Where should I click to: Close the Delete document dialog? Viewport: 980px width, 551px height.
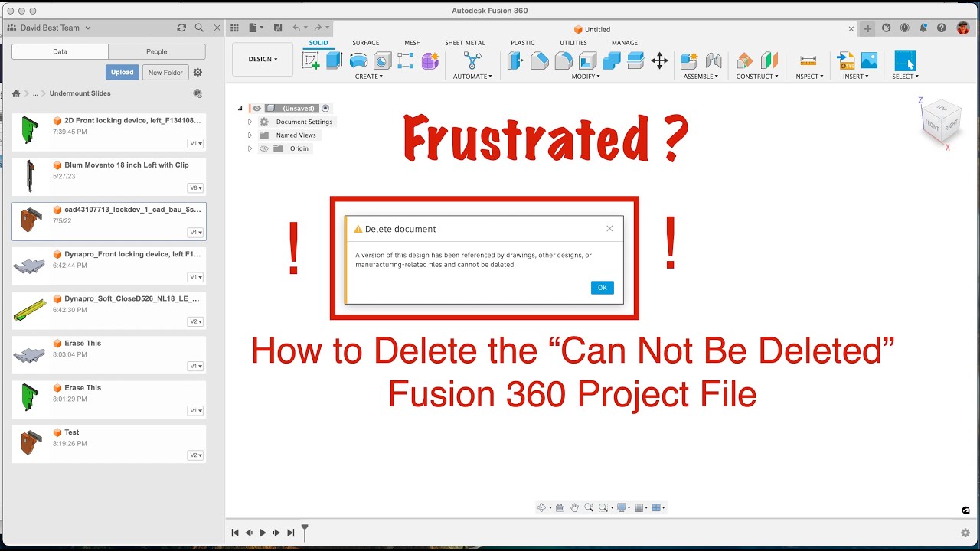(x=609, y=228)
